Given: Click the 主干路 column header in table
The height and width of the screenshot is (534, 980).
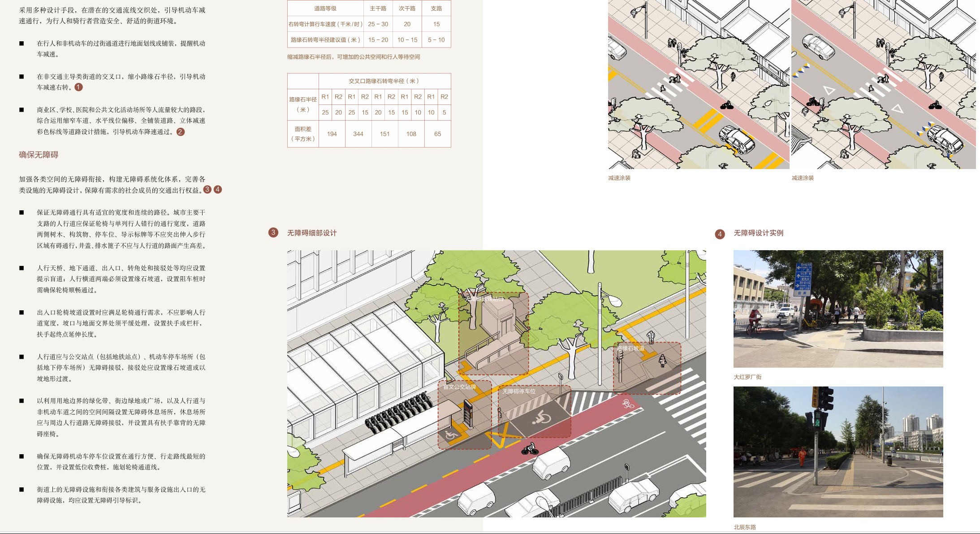Looking at the screenshot, I should (378, 9).
